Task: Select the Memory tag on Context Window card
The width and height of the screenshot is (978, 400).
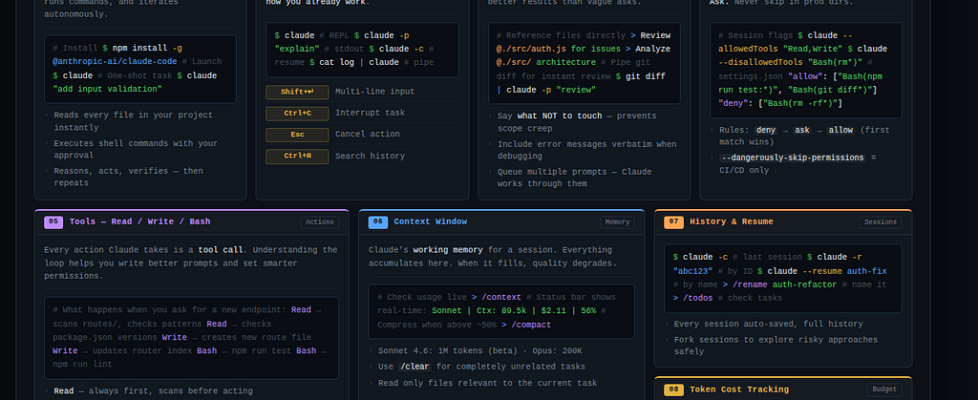Action: point(617,222)
